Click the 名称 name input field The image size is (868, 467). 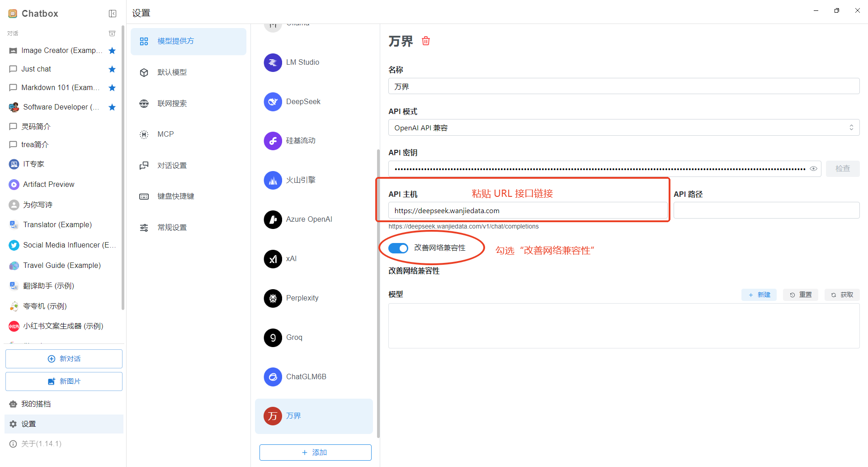click(x=624, y=86)
